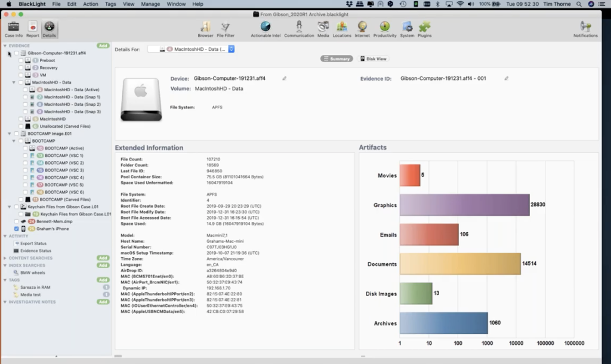Viewport: 611px width, 364px height.
Task: Switch to the Summary tab
Action: (337, 59)
